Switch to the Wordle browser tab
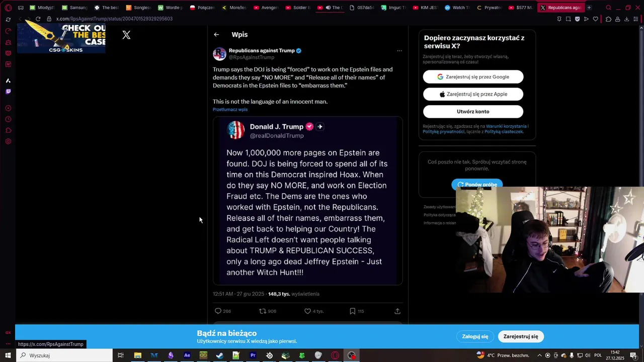The height and width of the screenshot is (362, 644). click(x=171, y=8)
